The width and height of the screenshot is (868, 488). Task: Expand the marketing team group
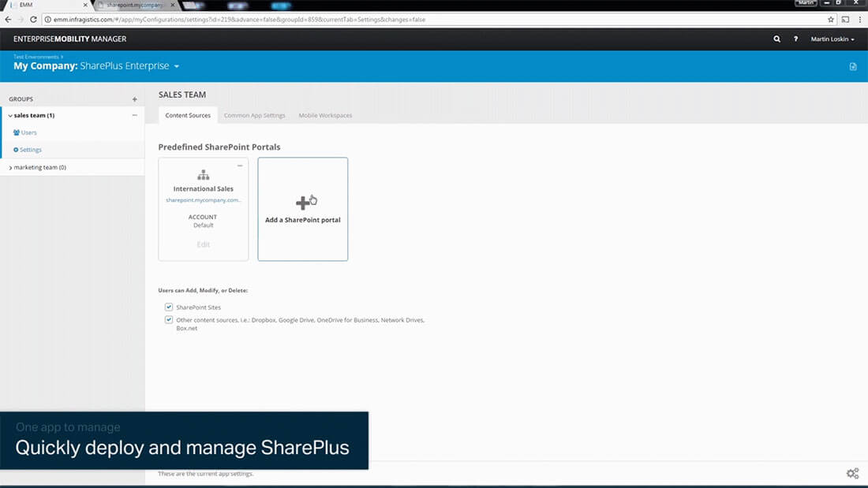click(x=10, y=168)
